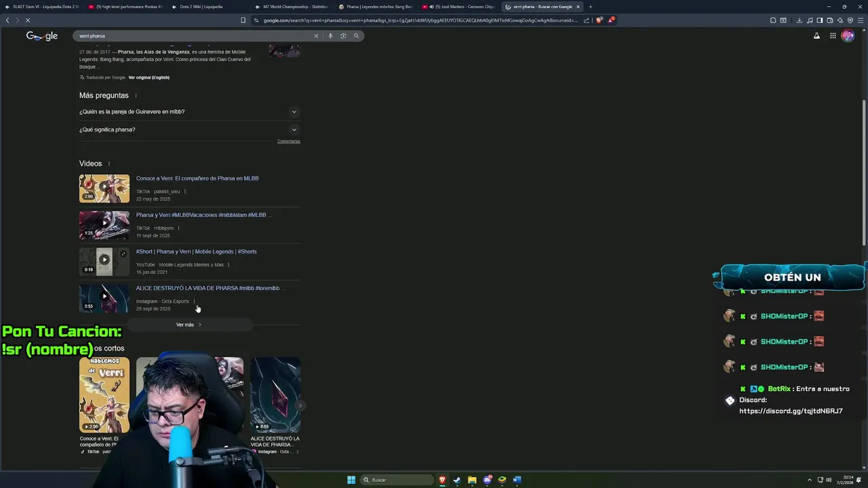
Task: Click the Windows taskbar Buscar search box
Action: tap(398, 480)
